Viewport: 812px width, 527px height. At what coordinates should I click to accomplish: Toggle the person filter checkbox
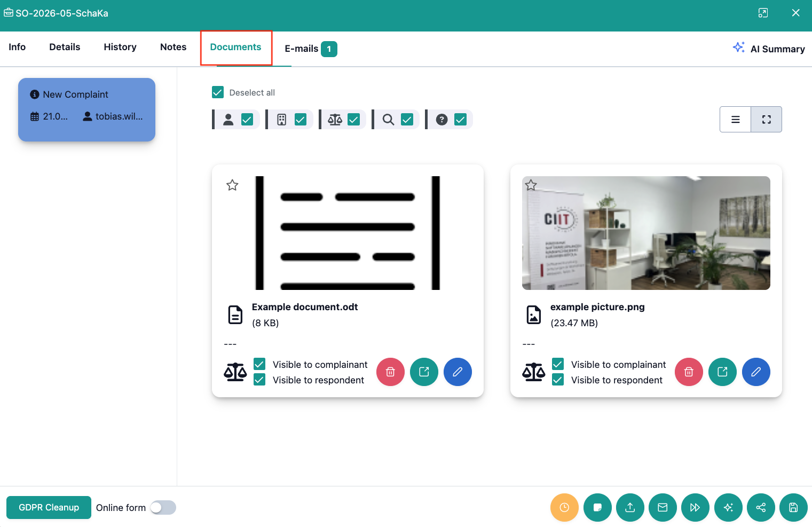coord(247,120)
